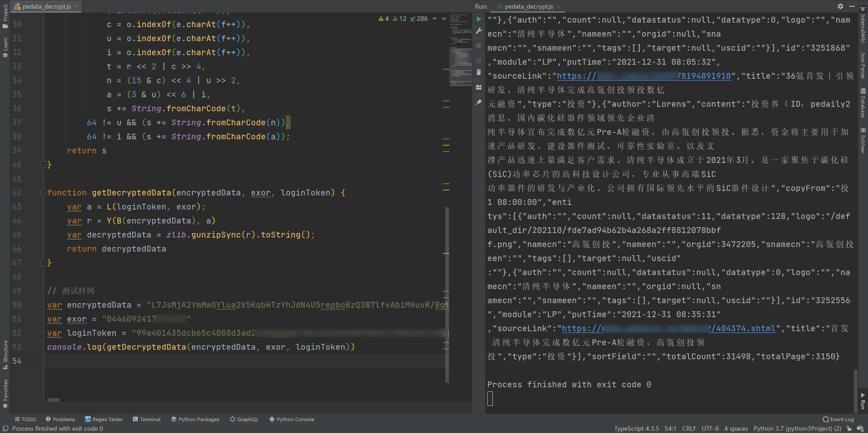Viewport: 868px width, 433px height.
Task: Rerun pedata_decrypt.js with green play icon
Action: [x=479, y=19]
